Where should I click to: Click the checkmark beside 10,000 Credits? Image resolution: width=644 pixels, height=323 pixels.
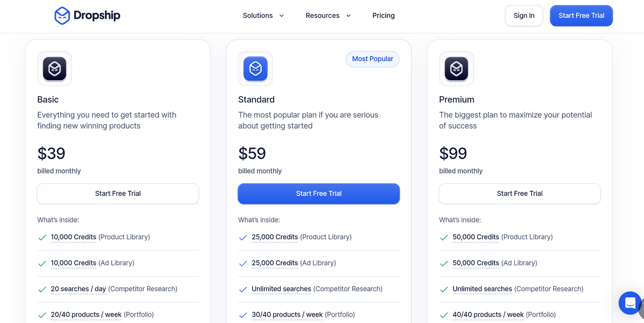click(x=42, y=236)
